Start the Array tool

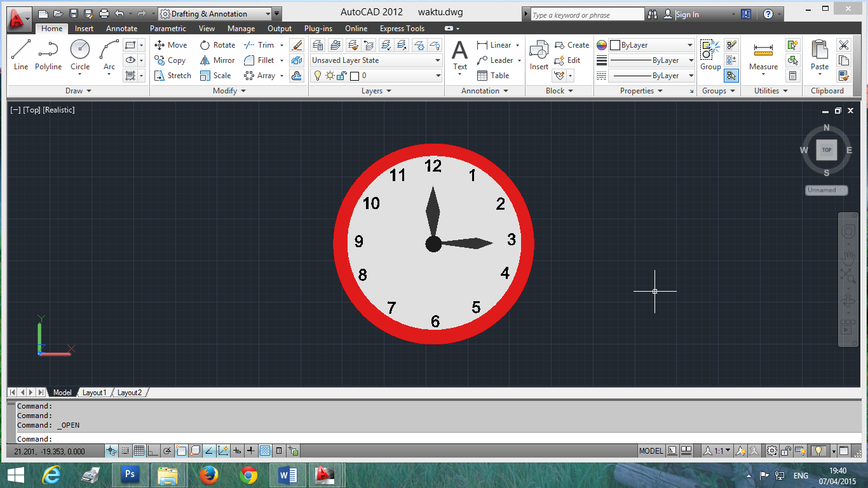[x=260, y=76]
